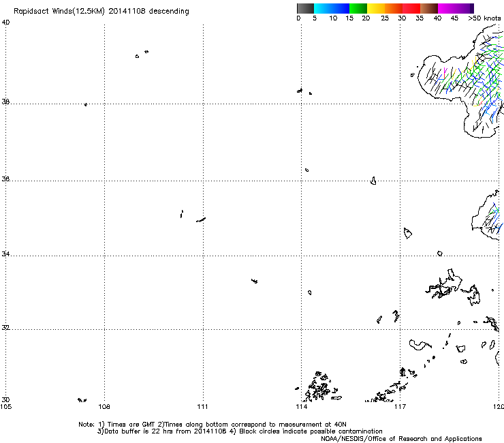This screenshot has height=443, width=504.
Task: Click the '>50 knots' legend label
Action: tap(484, 18)
